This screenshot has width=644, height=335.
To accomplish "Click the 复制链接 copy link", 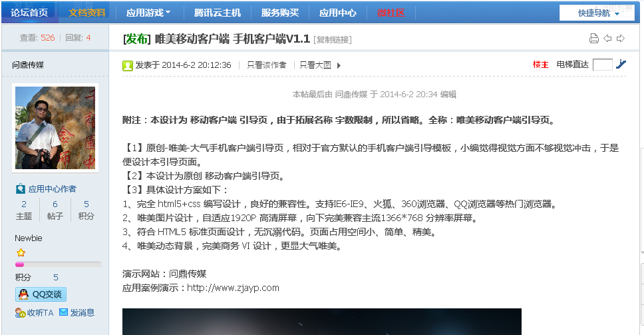I will point(333,39).
